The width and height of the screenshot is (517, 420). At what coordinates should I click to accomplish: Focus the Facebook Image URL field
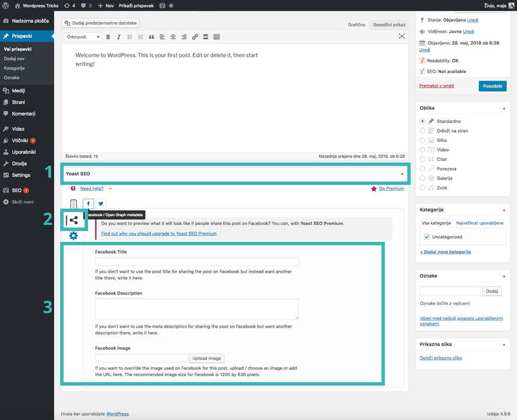(x=141, y=358)
